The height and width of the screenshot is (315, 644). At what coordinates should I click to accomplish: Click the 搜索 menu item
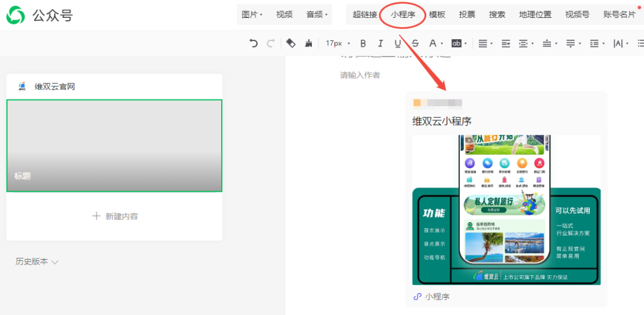497,15
